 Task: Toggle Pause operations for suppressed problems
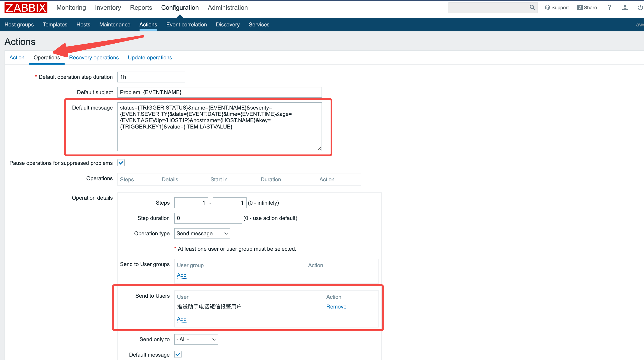[x=121, y=163]
